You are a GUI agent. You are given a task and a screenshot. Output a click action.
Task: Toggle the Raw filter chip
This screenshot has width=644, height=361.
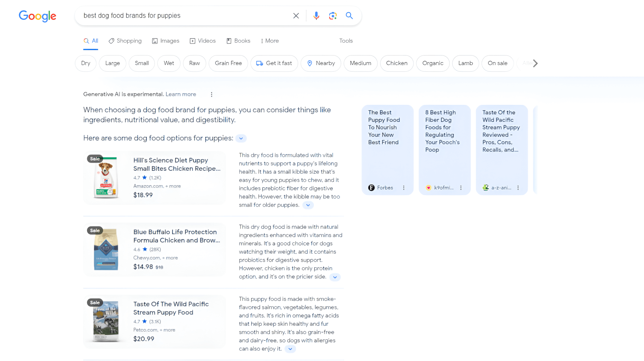click(194, 63)
